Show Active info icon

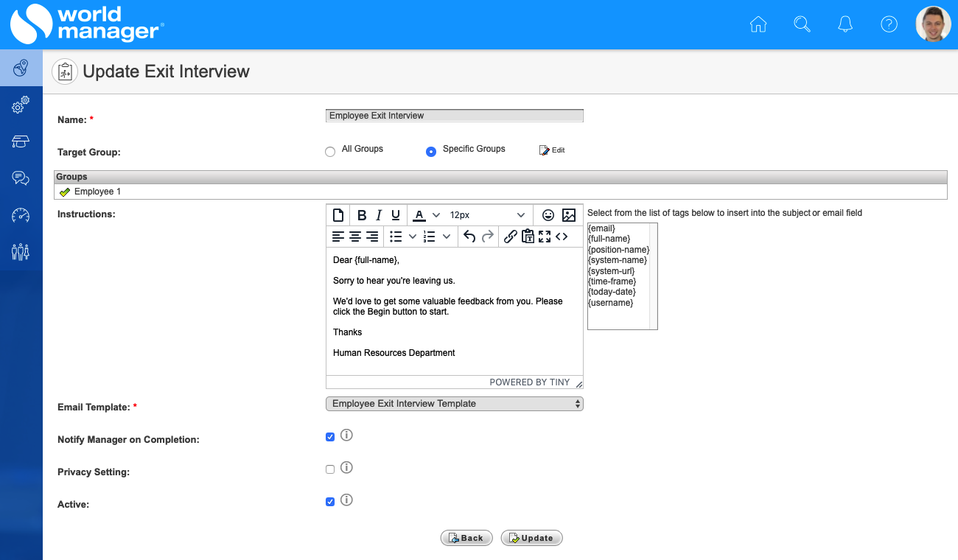tap(346, 500)
